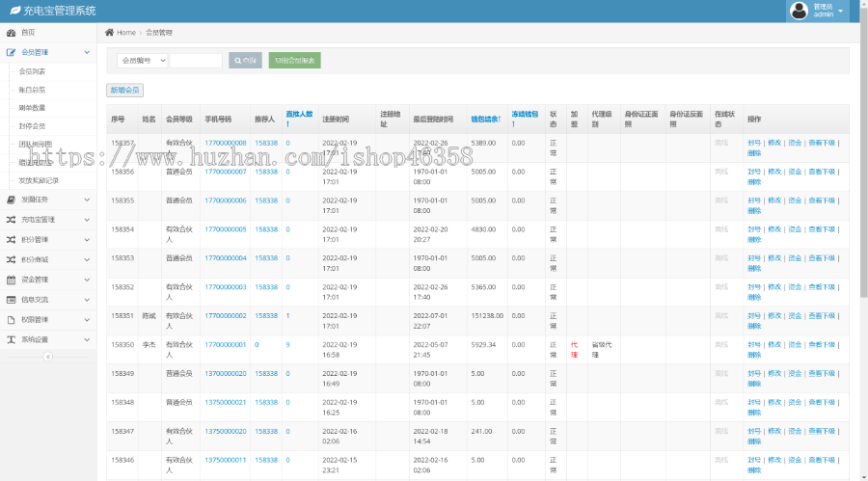Click the book icon beside 发圈任务
The width and height of the screenshot is (868, 481).
pyautogui.click(x=11, y=200)
